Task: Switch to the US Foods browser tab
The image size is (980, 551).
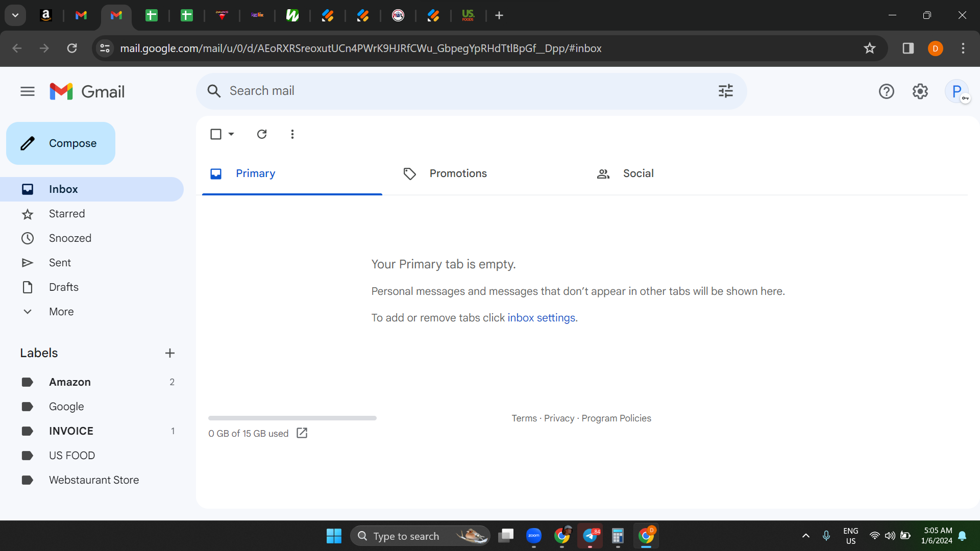Action: pos(468,15)
